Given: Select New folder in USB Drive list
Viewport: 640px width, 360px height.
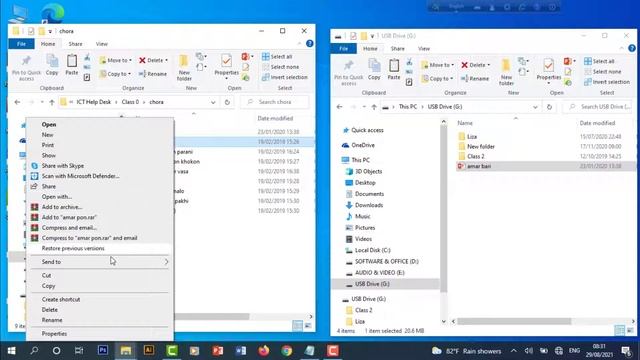Looking at the screenshot, I should click(481, 146).
